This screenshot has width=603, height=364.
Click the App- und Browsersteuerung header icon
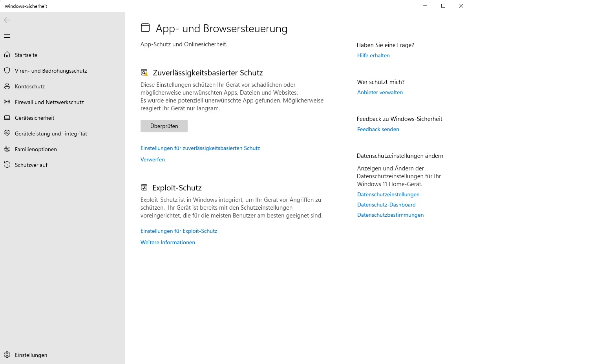[145, 28]
